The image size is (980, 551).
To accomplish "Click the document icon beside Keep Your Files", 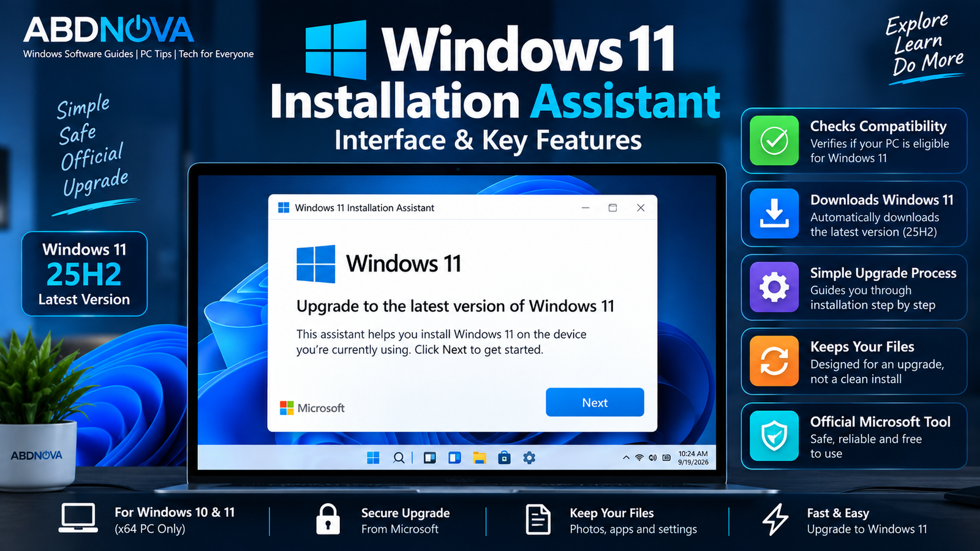I will (x=538, y=519).
